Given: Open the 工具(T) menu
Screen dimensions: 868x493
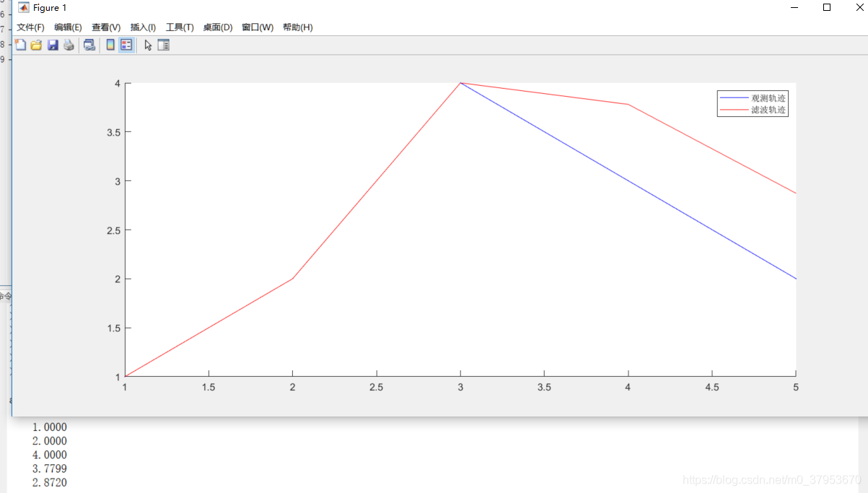Looking at the screenshot, I should (x=180, y=27).
